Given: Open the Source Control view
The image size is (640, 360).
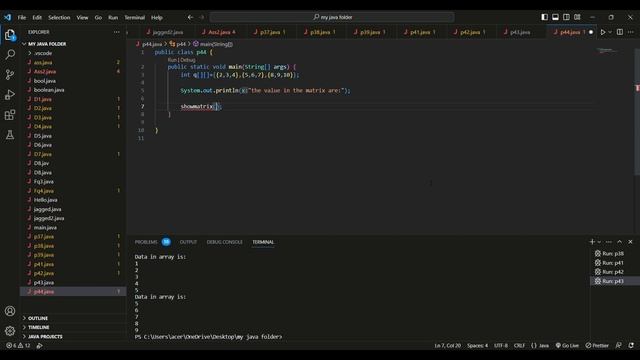Looking at the screenshot, I should tap(10, 74).
